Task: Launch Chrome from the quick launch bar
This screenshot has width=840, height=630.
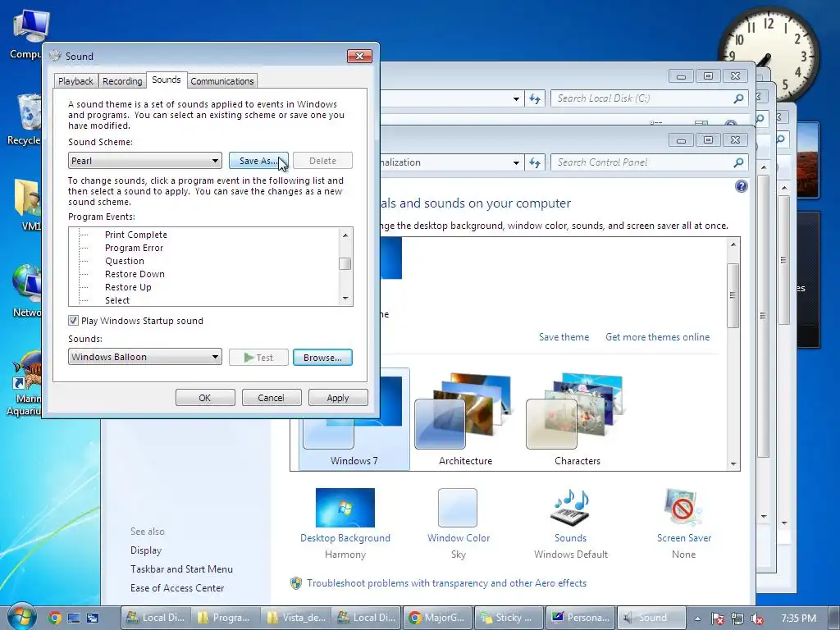Action: coord(54,618)
